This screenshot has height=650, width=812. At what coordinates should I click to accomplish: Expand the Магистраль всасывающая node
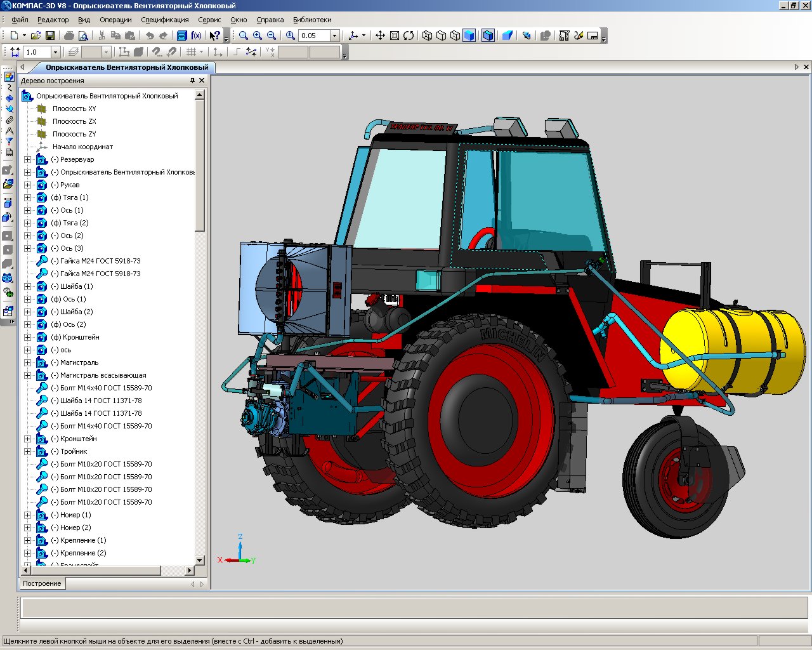pos(27,375)
